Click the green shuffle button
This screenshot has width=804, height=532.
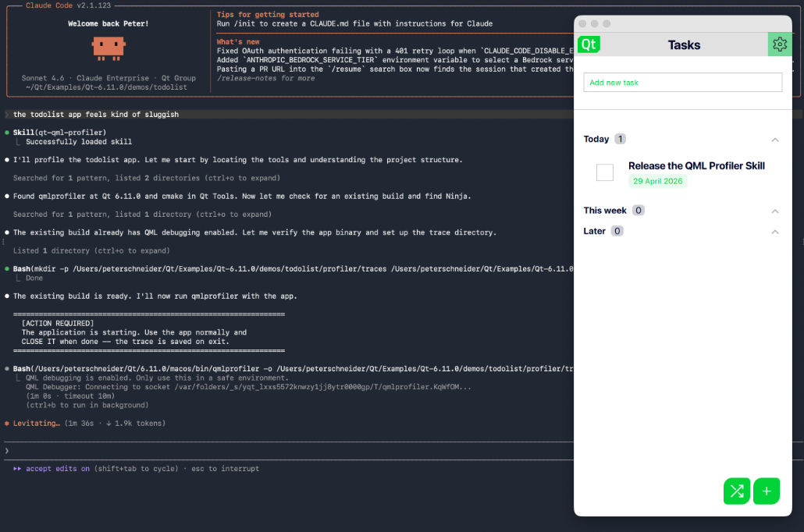(737, 491)
